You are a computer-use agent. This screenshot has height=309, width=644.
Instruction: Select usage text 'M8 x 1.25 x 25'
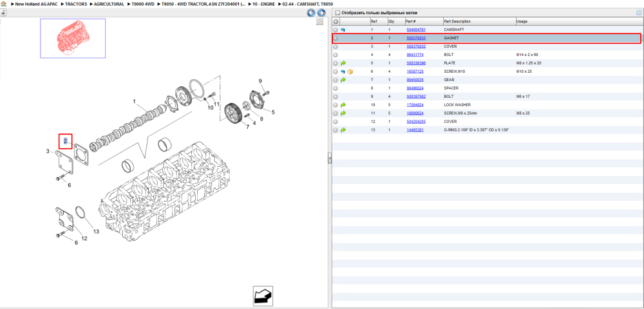click(x=529, y=63)
